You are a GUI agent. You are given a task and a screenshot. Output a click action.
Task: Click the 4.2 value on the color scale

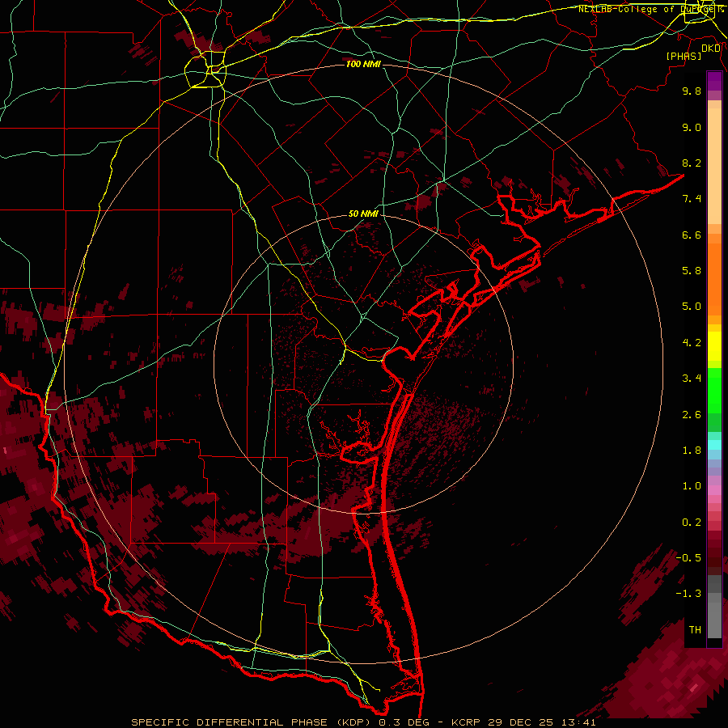692,343
